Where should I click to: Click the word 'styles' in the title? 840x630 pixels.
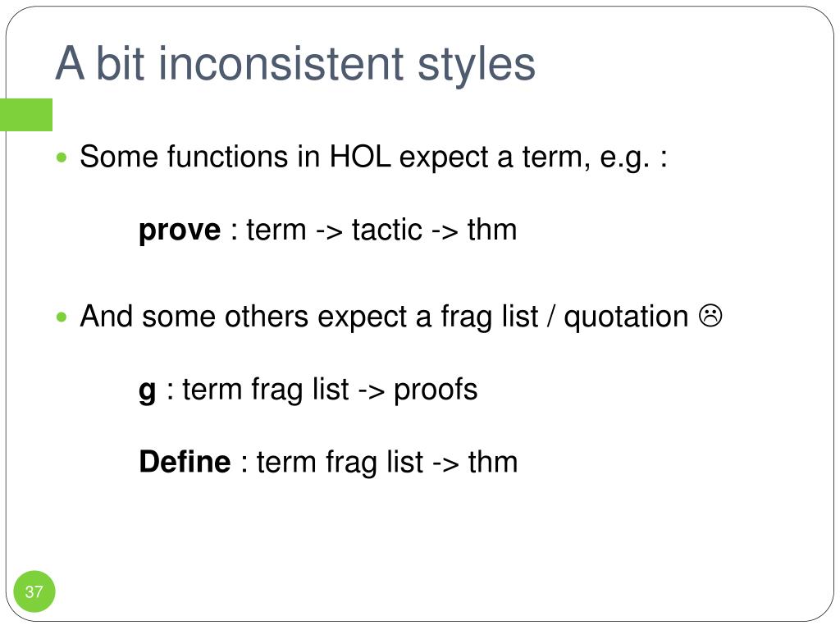pos(477,66)
